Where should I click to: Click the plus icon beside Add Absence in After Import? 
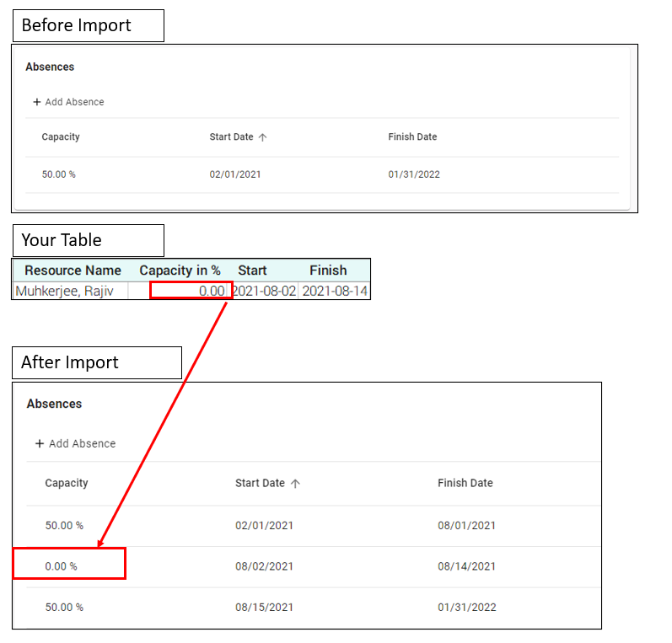point(40,443)
